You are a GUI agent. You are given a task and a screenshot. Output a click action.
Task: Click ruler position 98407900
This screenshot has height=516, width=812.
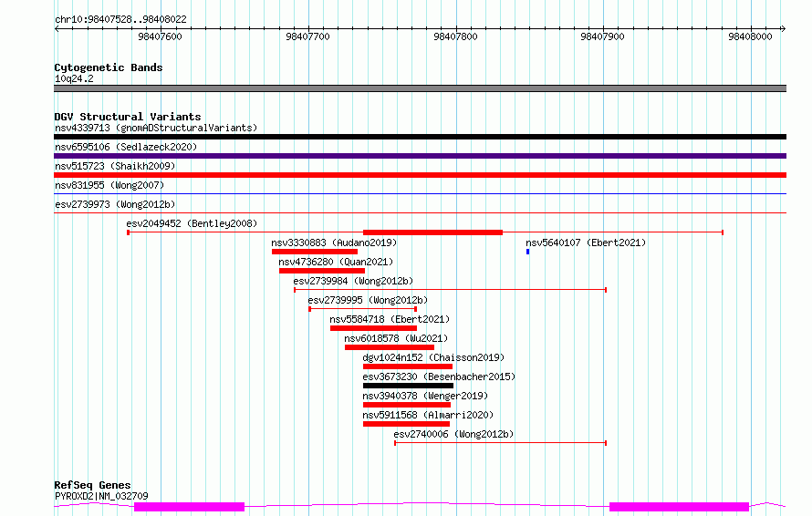(602, 36)
